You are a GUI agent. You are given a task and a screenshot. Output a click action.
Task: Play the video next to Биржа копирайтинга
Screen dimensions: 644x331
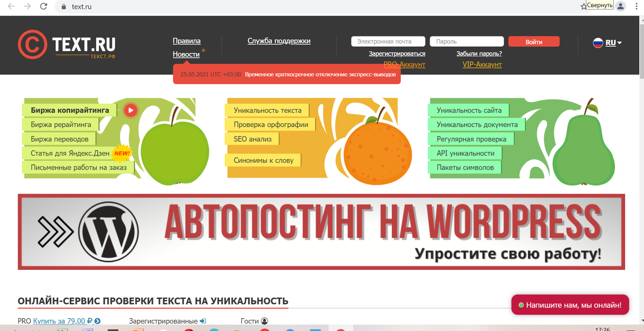click(x=131, y=111)
